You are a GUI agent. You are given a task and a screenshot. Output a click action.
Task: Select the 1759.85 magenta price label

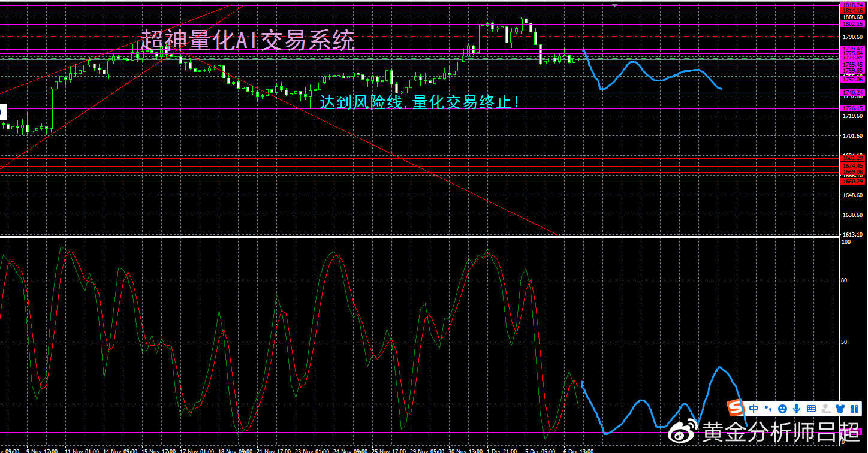[x=852, y=70]
